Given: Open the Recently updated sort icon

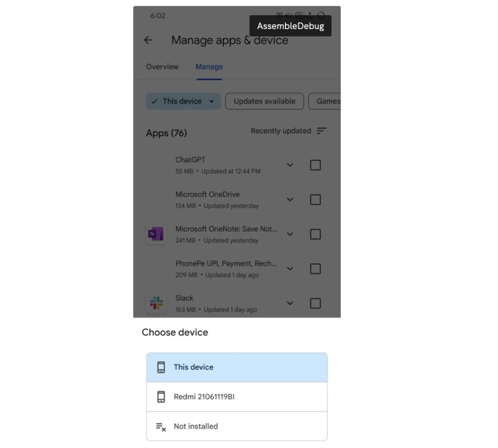Looking at the screenshot, I should 321,131.
